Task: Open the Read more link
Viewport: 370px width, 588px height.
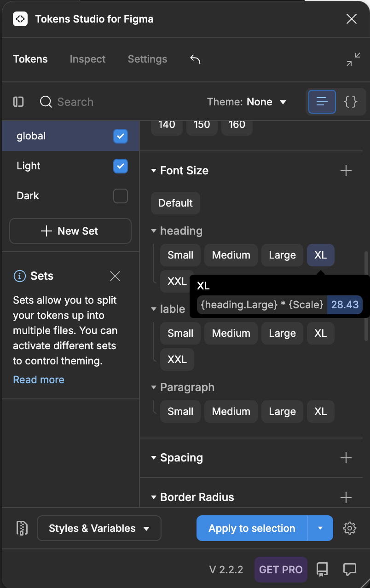Action: [39, 380]
